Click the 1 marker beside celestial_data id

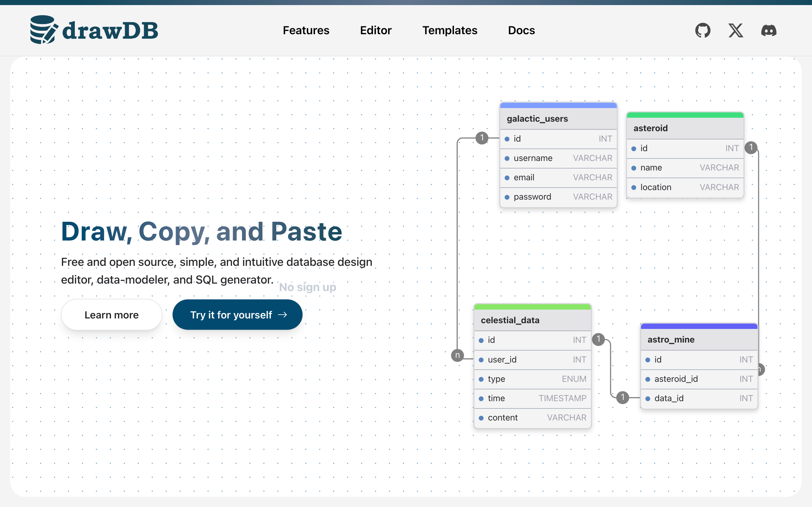pyautogui.click(x=598, y=339)
